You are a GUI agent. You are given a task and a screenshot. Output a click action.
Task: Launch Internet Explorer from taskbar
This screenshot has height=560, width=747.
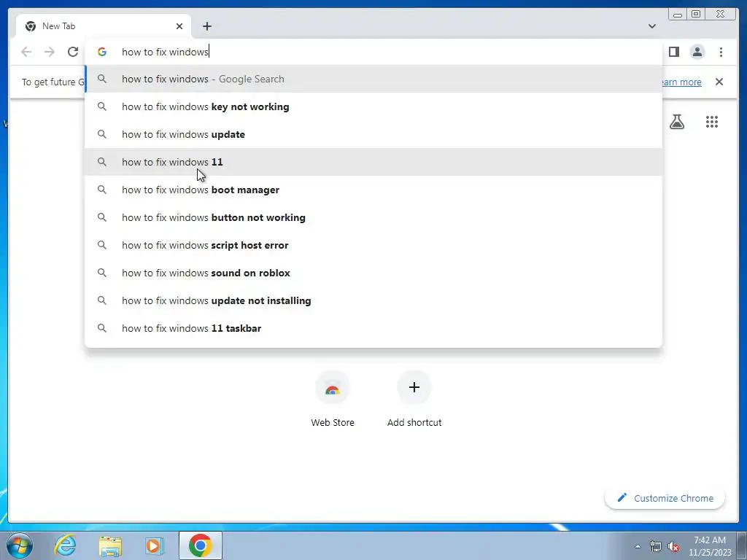point(66,545)
